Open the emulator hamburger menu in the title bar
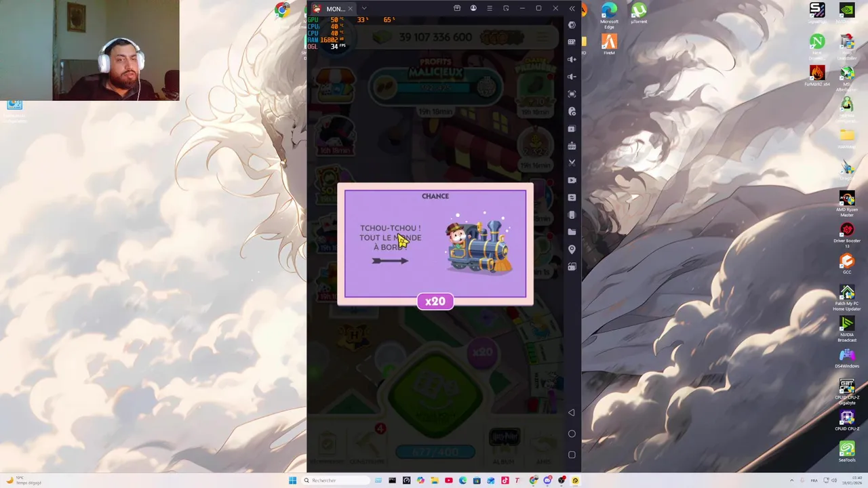Image resolution: width=868 pixels, height=488 pixels. [490, 8]
